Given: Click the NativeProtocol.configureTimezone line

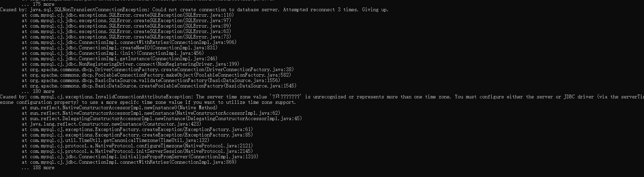Looking at the screenshot, I should click(x=137, y=146).
